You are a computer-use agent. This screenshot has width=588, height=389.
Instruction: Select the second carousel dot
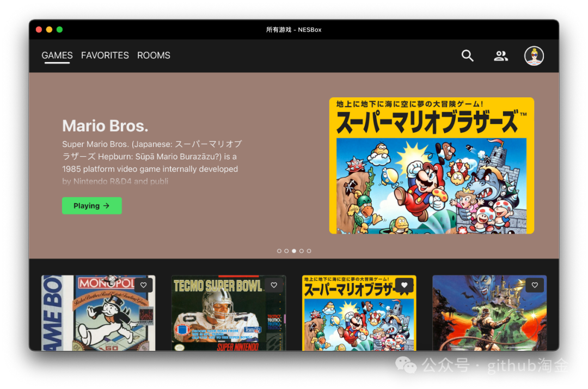point(286,251)
